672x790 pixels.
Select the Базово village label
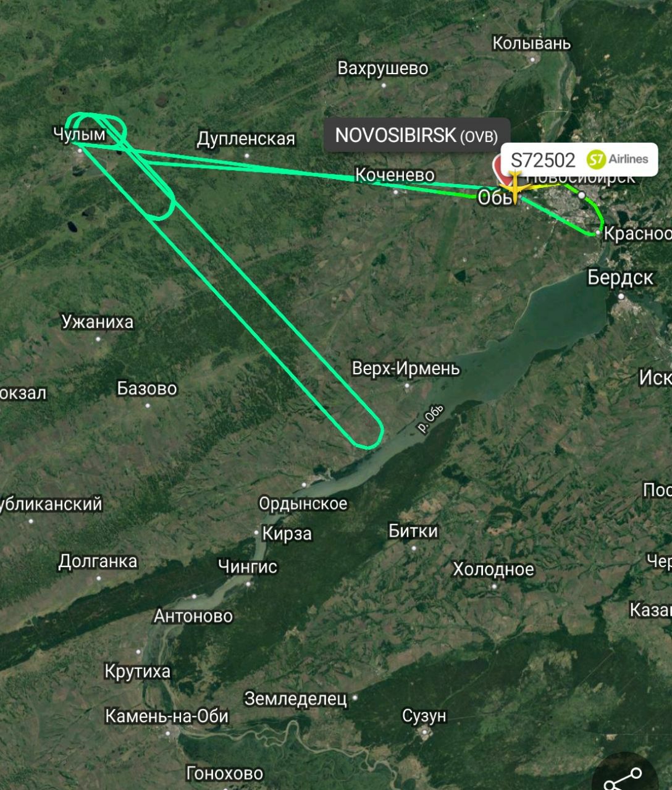click(x=147, y=389)
